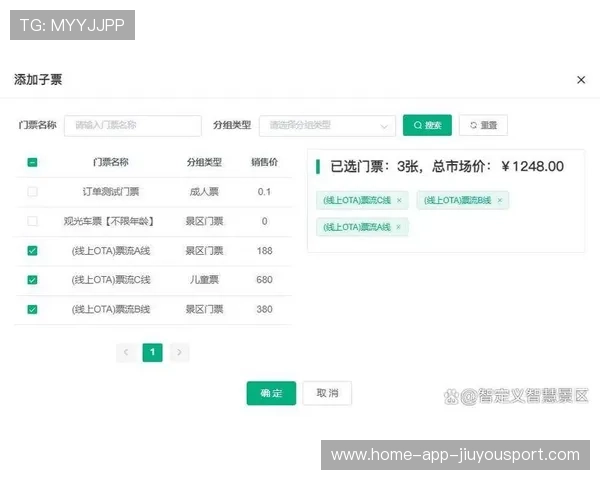Toggle the select-all header checkbox
The image size is (600, 480).
point(33,162)
